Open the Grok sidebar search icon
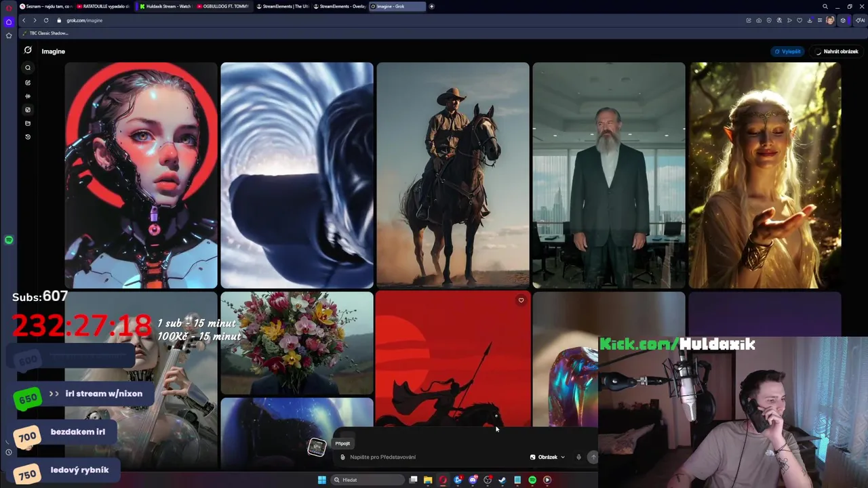The width and height of the screenshot is (868, 488). click(x=28, y=68)
